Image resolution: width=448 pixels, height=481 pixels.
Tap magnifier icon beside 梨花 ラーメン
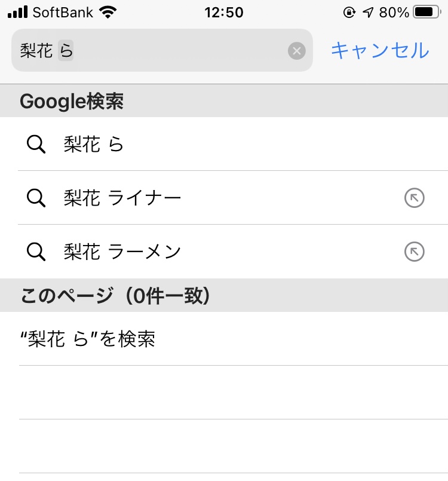[36, 252]
